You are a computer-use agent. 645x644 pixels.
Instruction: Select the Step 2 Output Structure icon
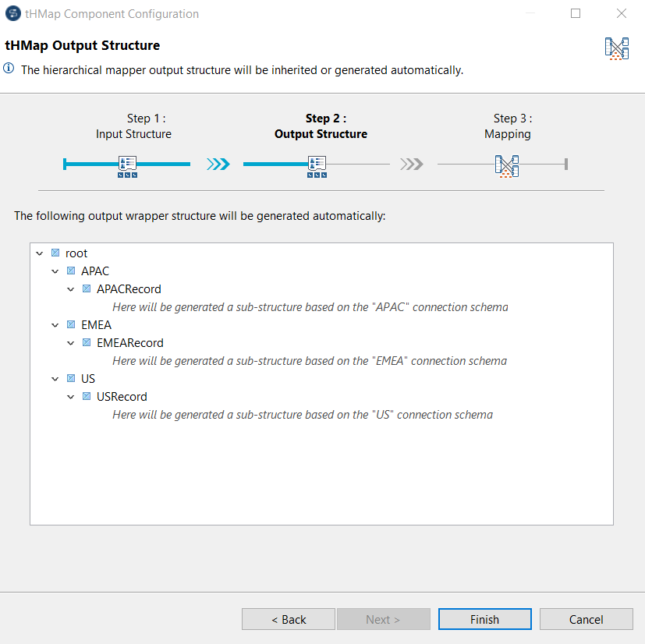[317, 165]
